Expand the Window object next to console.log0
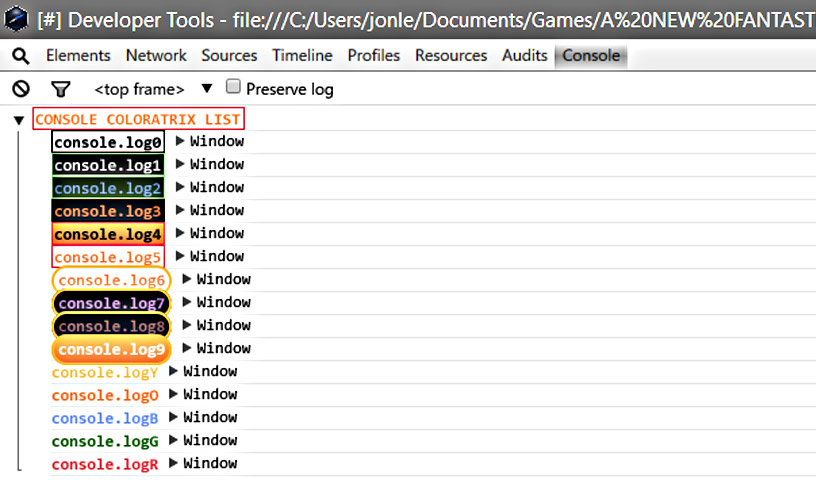This screenshot has width=816, height=480. [x=180, y=141]
